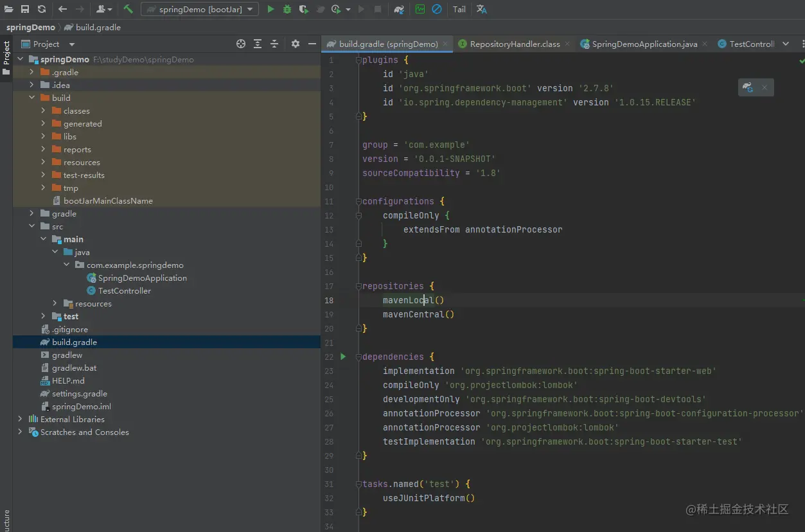Click build.gradle in the breadcrumb bar

pyautogui.click(x=92, y=27)
